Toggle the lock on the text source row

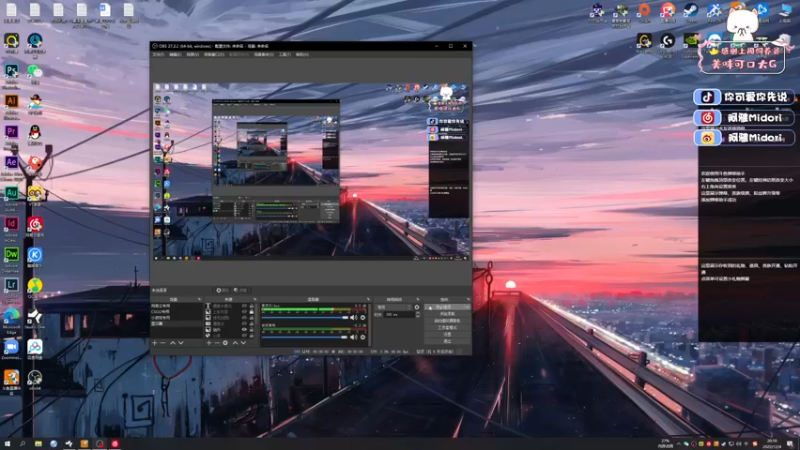(251, 306)
